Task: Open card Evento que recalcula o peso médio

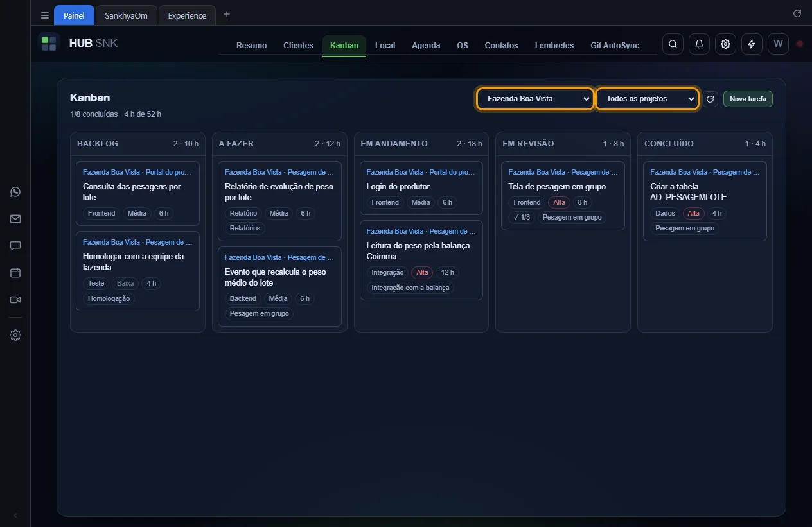Action: point(279,286)
